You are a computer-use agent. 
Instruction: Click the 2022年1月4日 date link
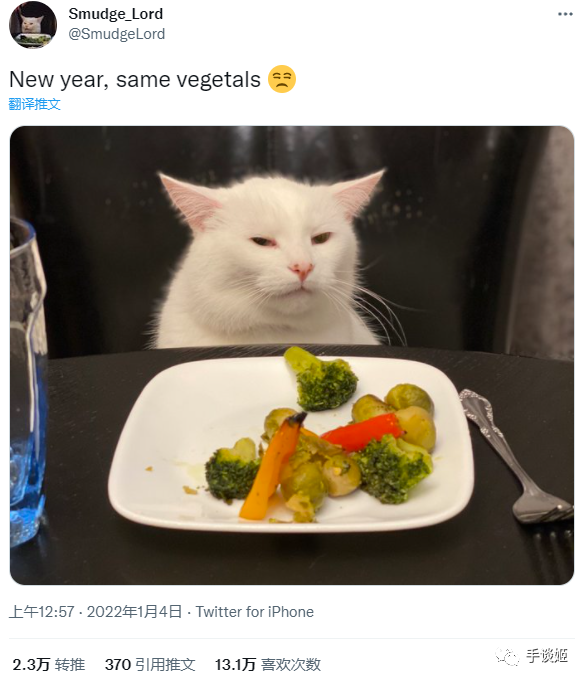(x=134, y=612)
